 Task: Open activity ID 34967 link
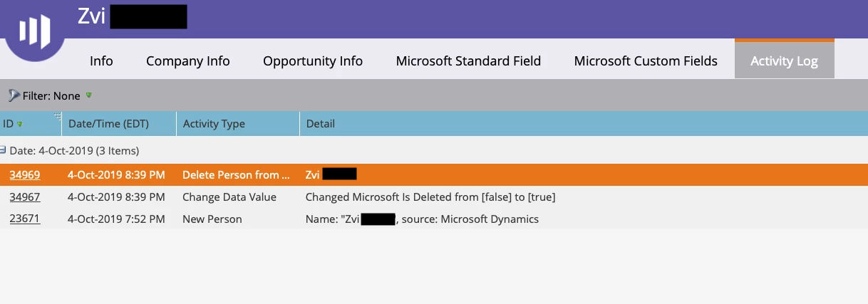coord(25,196)
